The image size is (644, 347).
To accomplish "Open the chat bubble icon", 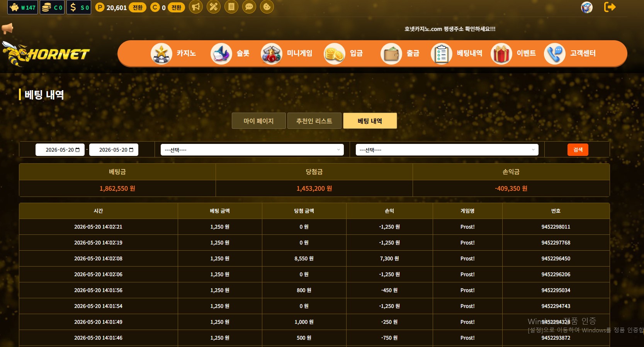I will (x=249, y=7).
